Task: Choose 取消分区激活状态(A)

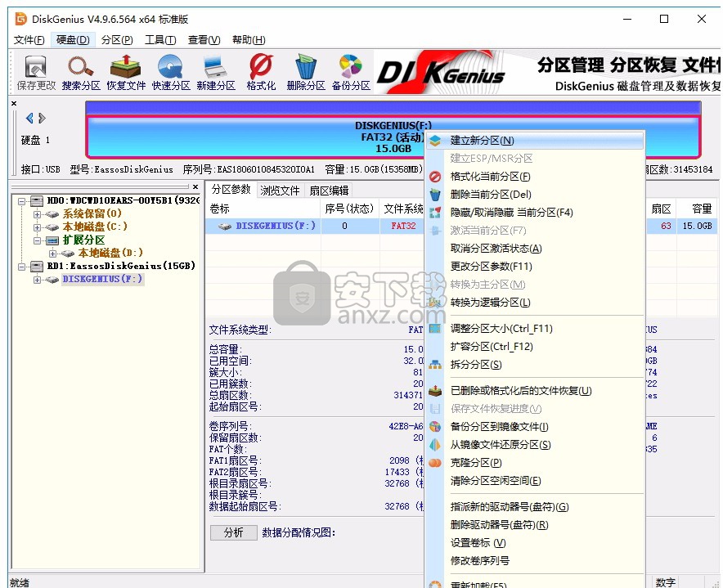Action: click(535, 248)
